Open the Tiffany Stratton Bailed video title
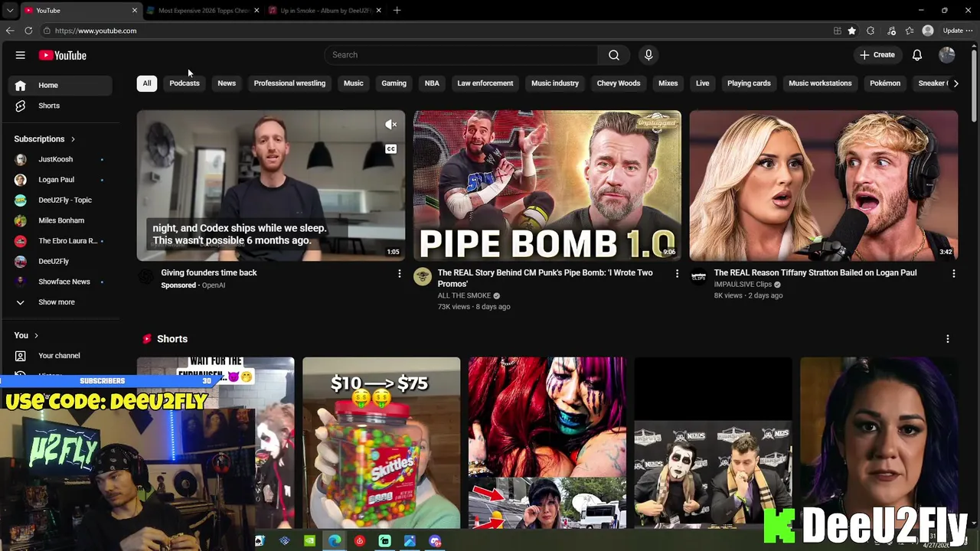980x551 pixels. pyautogui.click(x=815, y=272)
